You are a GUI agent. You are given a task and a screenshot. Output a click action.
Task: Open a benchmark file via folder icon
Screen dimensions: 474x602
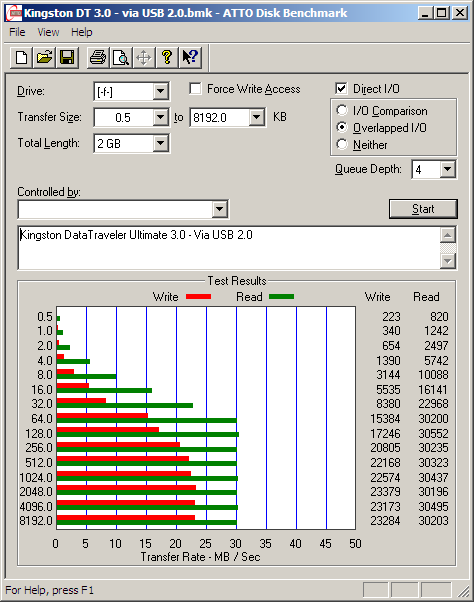pyautogui.click(x=44, y=58)
